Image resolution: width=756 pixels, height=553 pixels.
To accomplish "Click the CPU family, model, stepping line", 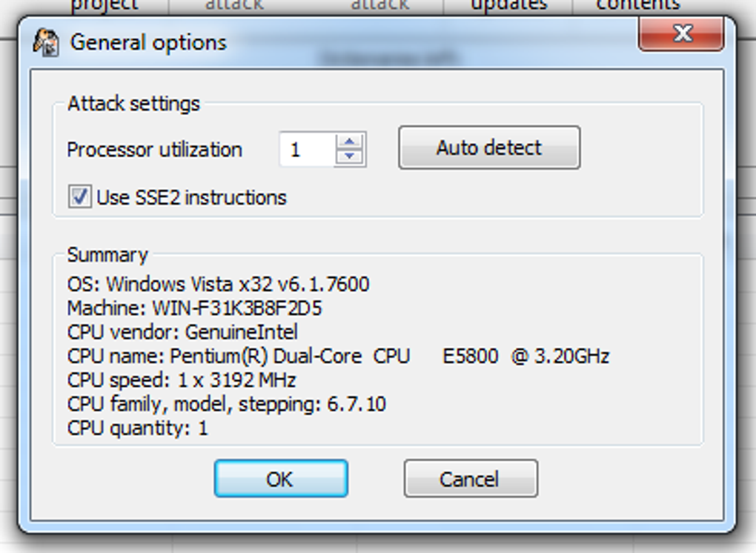I will click(226, 404).
